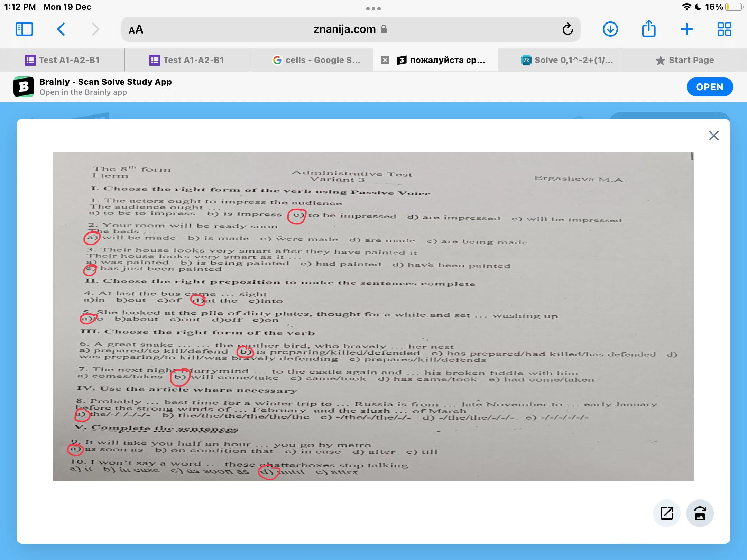This screenshot has height=560, width=747.
Task: Tap the Administrative Test photo
Action: point(373,316)
